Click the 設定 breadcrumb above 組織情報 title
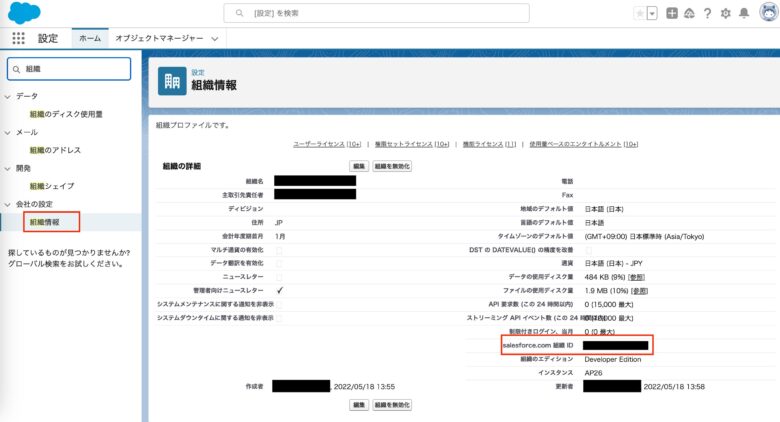 click(197, 73)
